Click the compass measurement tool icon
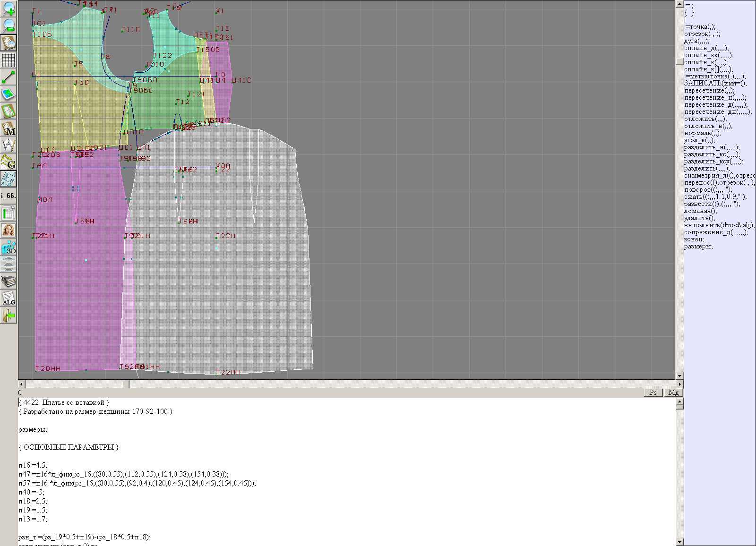Viewport: 756px width, 546px height. coord(9,145)
